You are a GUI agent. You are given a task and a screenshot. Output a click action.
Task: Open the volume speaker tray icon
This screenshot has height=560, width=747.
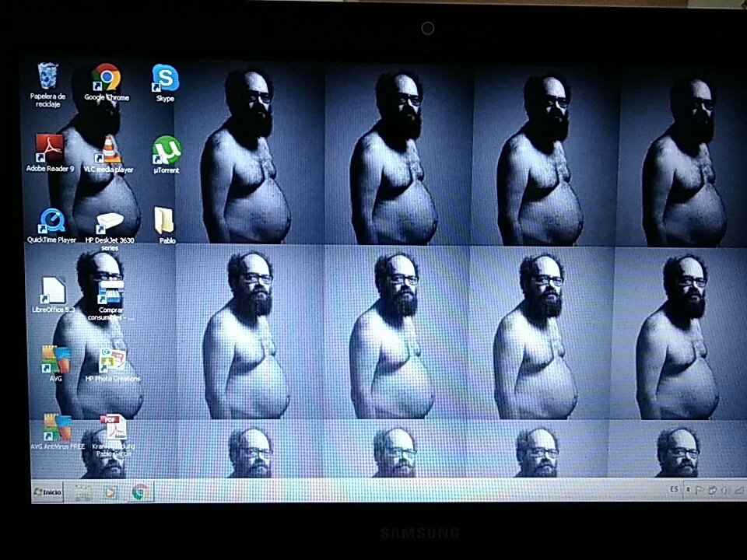click(725, 491)
